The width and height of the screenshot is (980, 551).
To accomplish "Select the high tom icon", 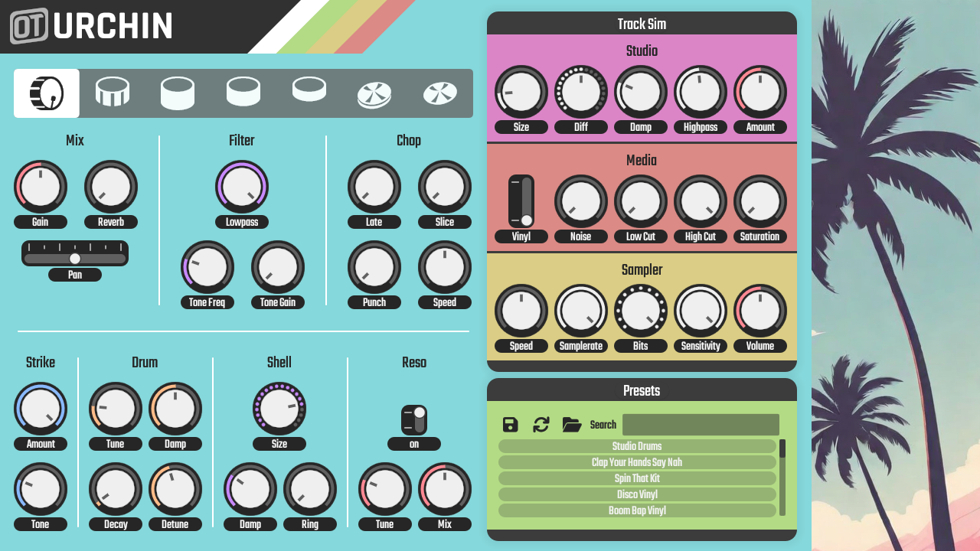I will coord(178,93).
